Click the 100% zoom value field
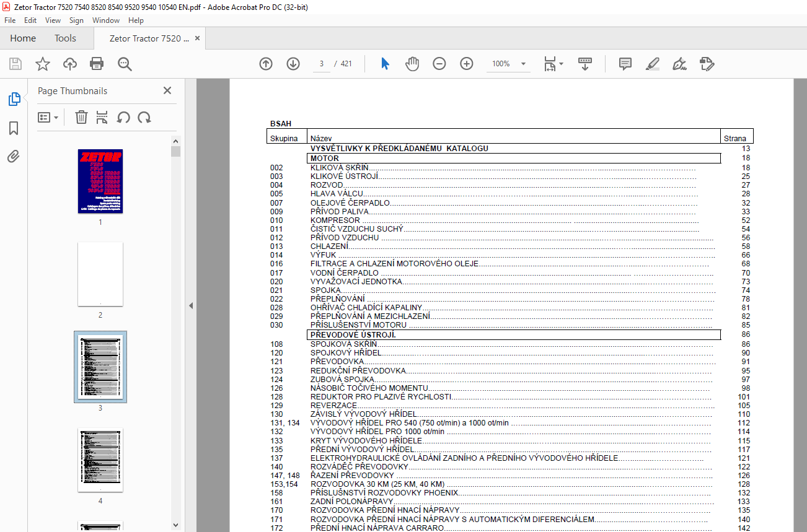 (501, 64)
